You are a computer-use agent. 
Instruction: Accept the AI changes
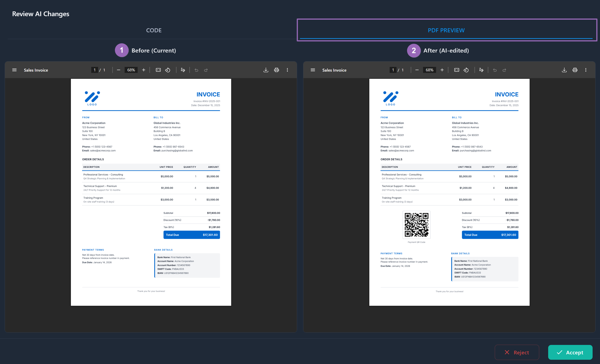pos(570,352)
